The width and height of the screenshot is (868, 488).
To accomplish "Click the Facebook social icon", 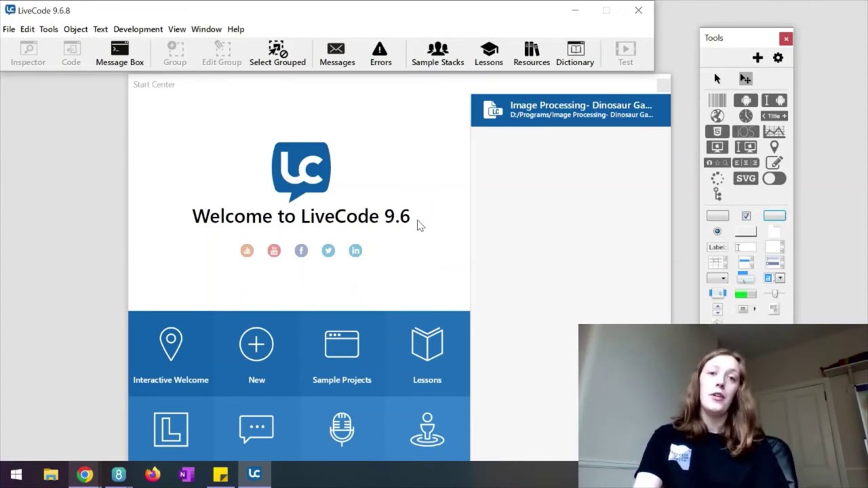I will [x=301, y=251].
